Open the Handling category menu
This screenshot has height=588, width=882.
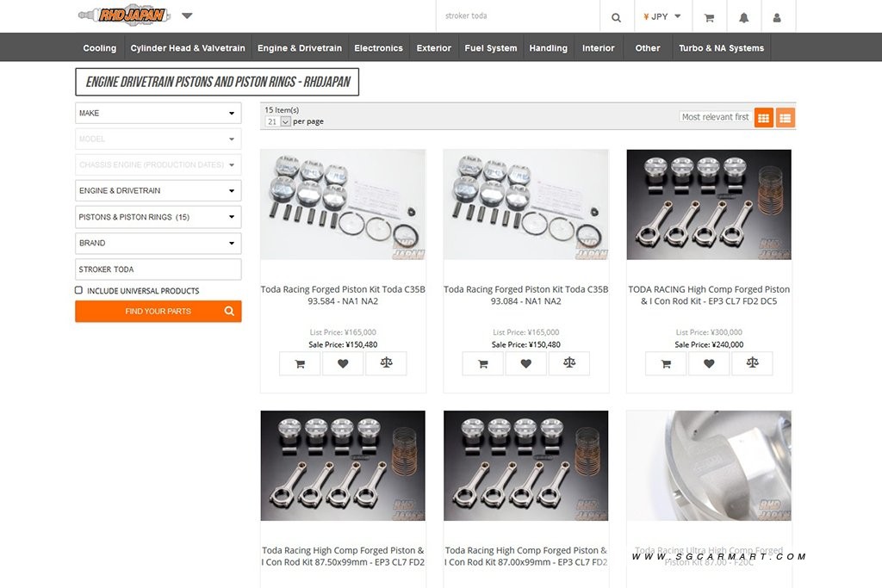point(549,48)
